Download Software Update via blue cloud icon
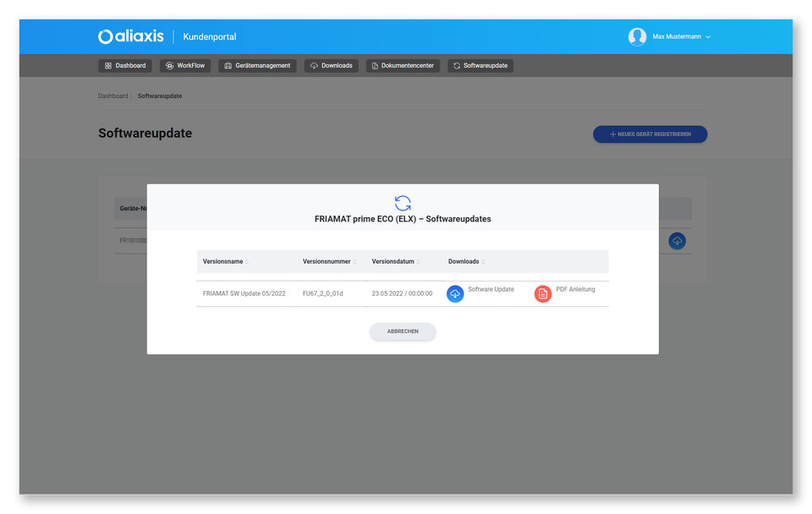The image size is (812, 514). click(x=455, y=294)
